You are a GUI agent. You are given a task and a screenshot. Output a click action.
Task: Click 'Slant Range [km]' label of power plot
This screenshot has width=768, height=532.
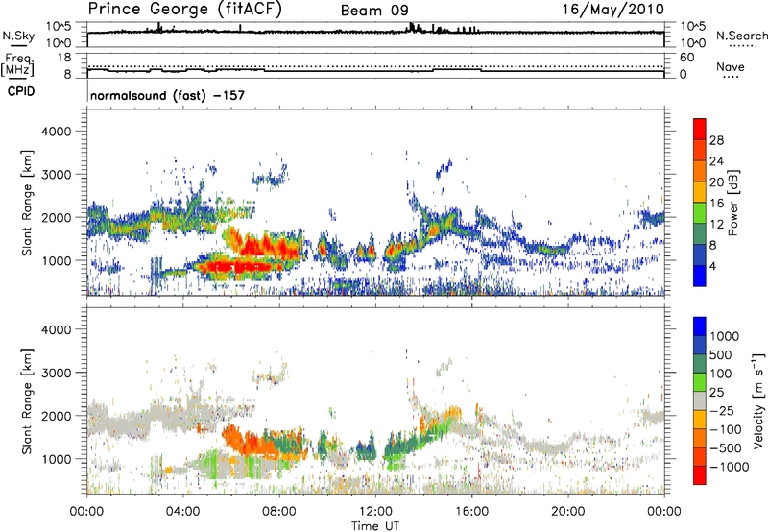click(x=27, y=203)
